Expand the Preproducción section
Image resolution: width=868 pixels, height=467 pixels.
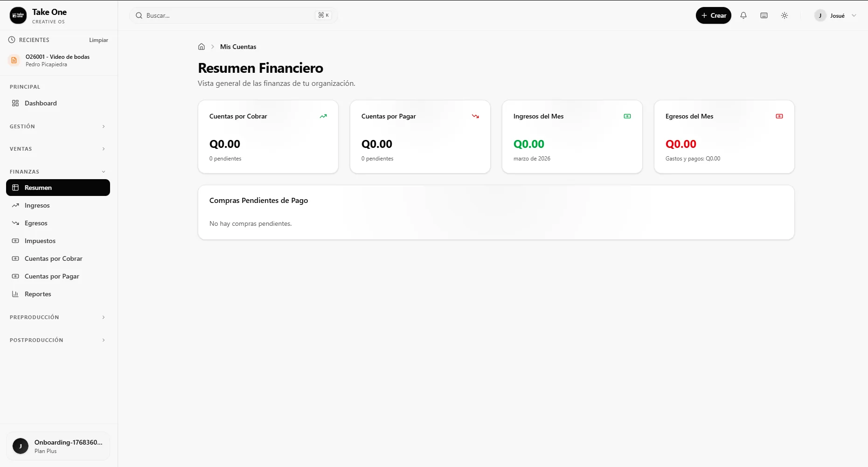(x=58, y=317)
